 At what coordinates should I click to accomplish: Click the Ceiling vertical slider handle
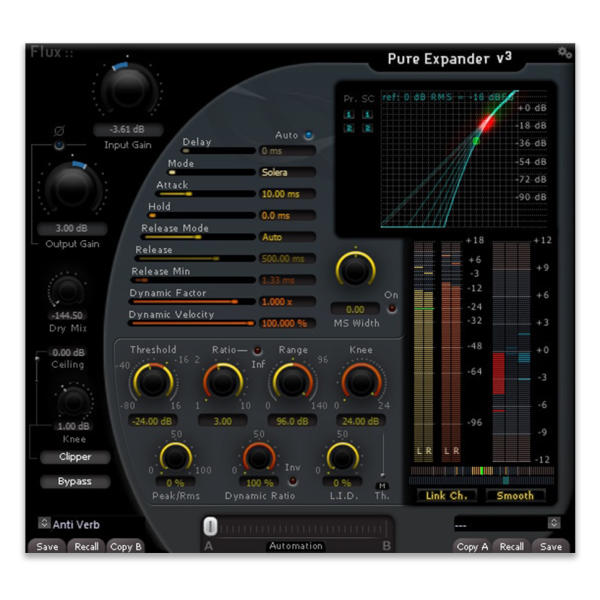pos(37,359)
